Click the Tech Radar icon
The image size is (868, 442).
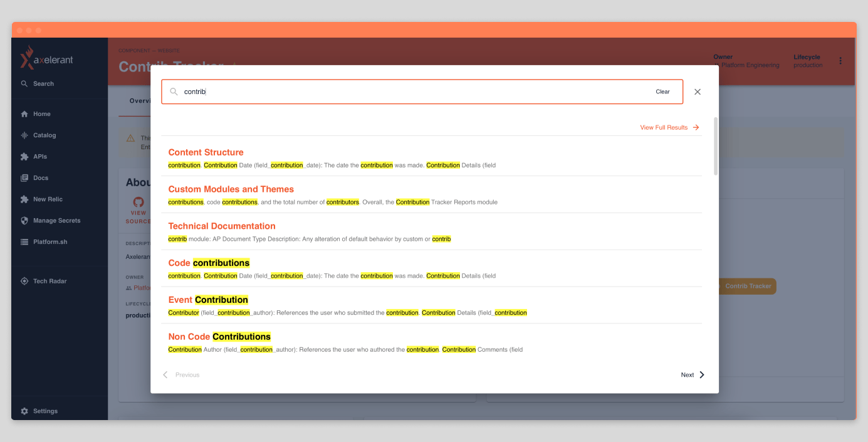(x=24, y=282)
